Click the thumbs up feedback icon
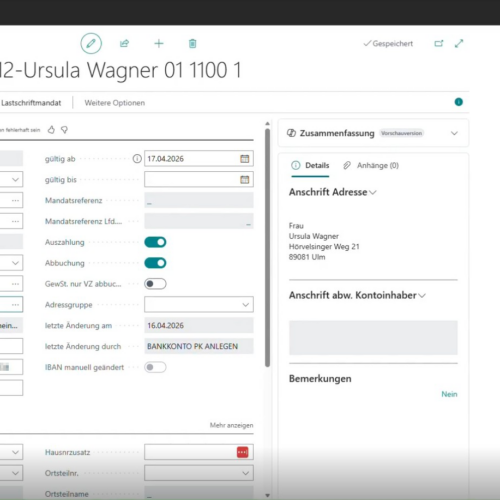500x500 pixels. tap(51, 130)
